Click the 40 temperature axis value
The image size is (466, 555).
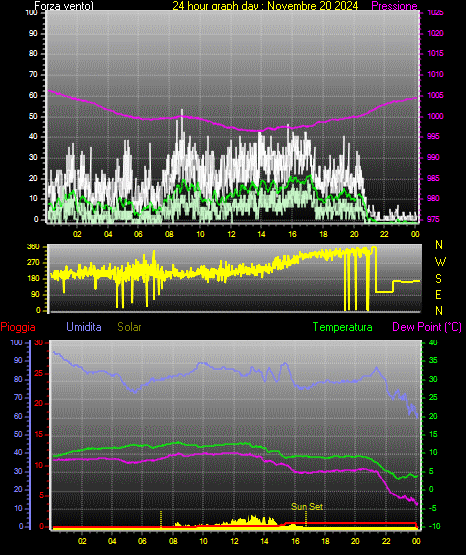tap(433, 342)
